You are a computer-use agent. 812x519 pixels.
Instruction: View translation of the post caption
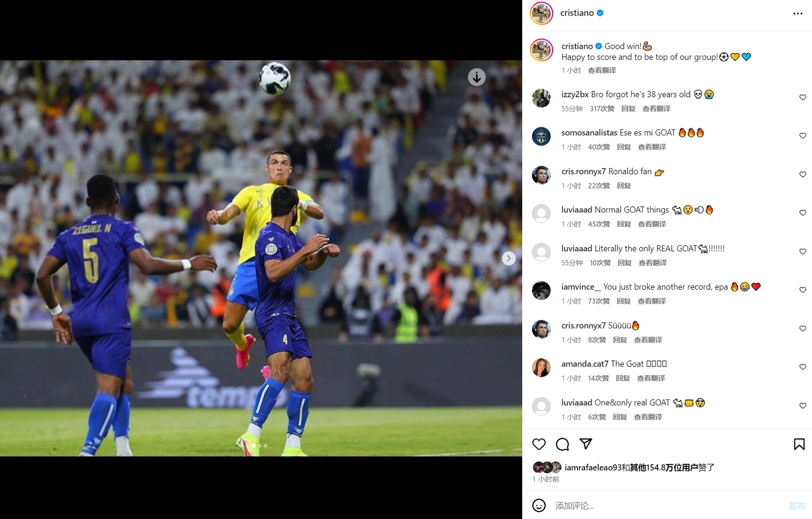coord(602,70)
